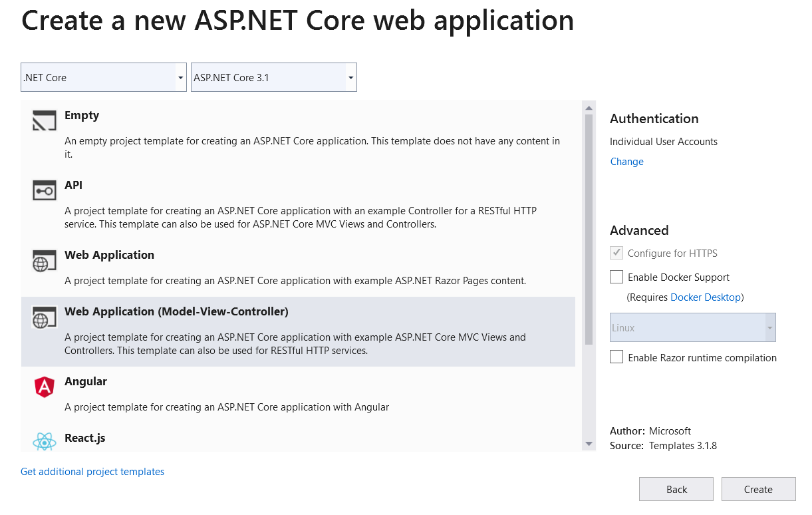Select the Empty project template title
The height and width of the screenshot is (515, 812).
[x=82, y=115]
